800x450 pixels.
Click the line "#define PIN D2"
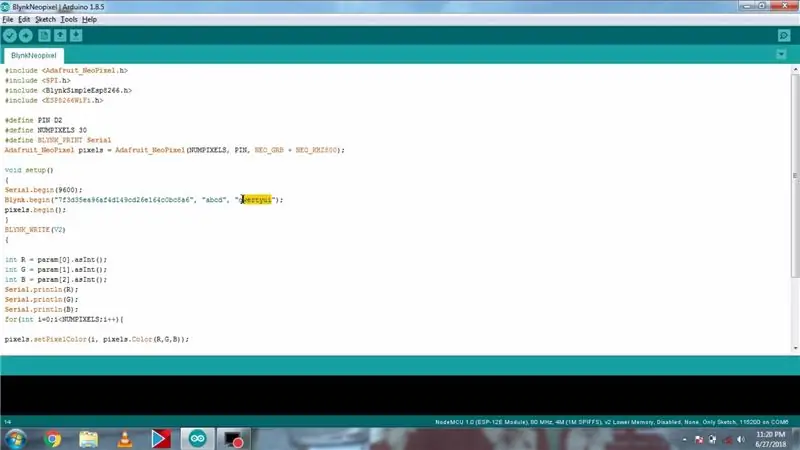(x=34, y=120)
